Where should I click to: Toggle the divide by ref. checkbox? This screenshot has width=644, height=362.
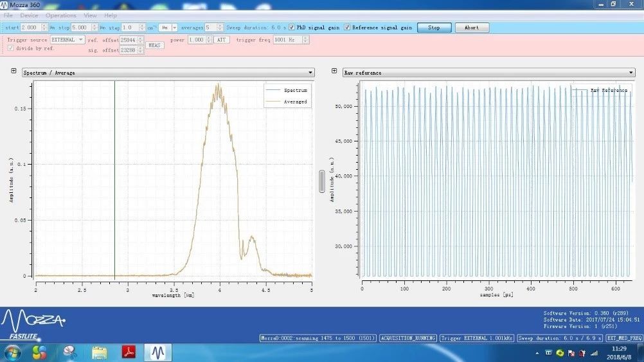[x=10, y=48]
